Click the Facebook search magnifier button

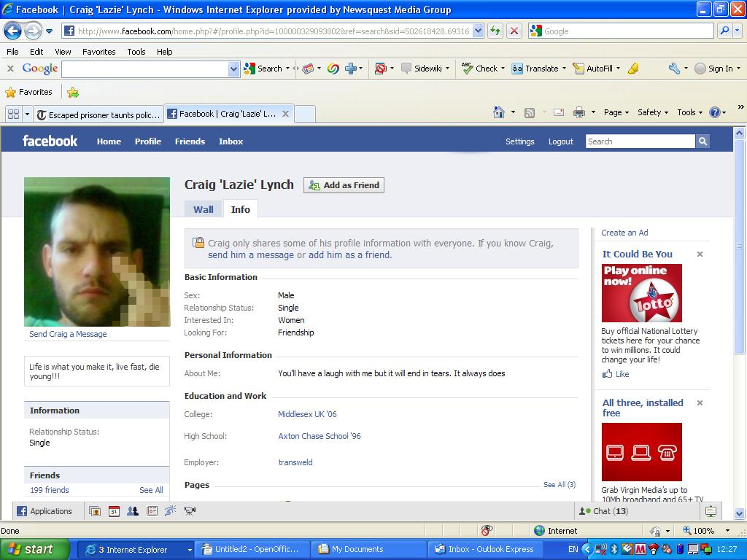coord(703,141)
